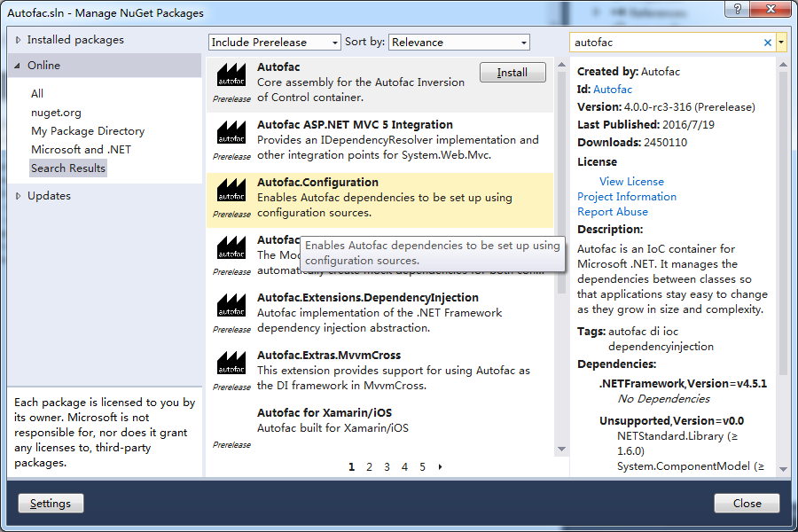
Task: Select nuget.org package source
Action: (56, 113)
